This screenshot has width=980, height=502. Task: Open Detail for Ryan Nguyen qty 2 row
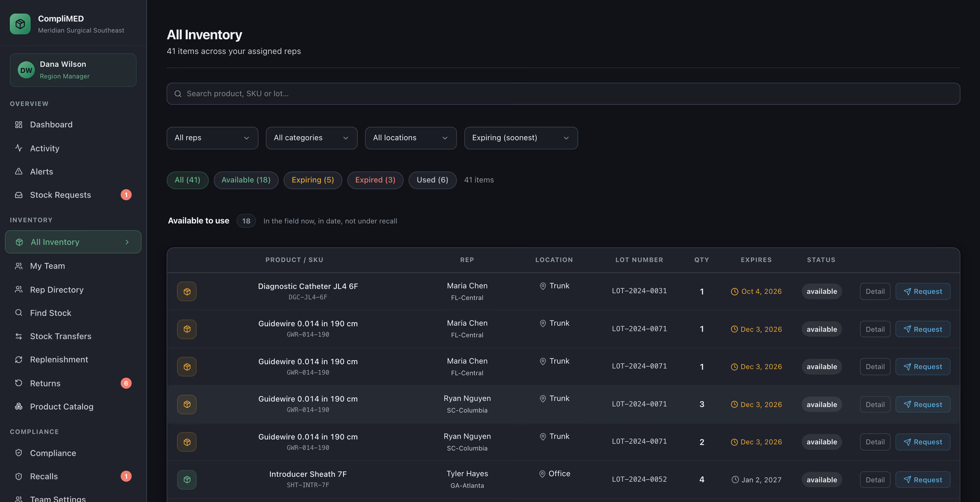pyautogui.click(x=875, y=442)
